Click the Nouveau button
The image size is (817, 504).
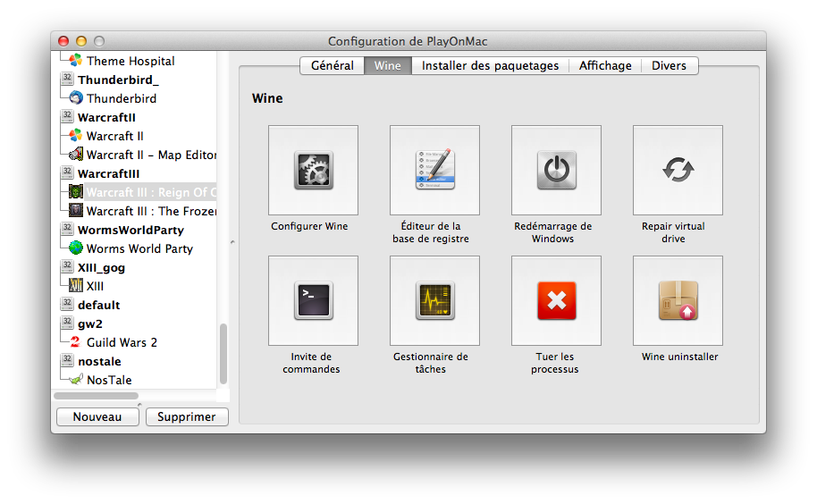(97, 416)
